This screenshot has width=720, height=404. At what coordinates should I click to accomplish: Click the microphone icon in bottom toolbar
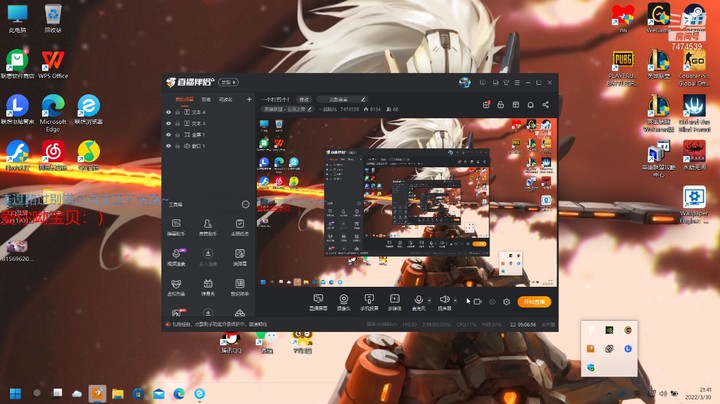coord(418,300)
